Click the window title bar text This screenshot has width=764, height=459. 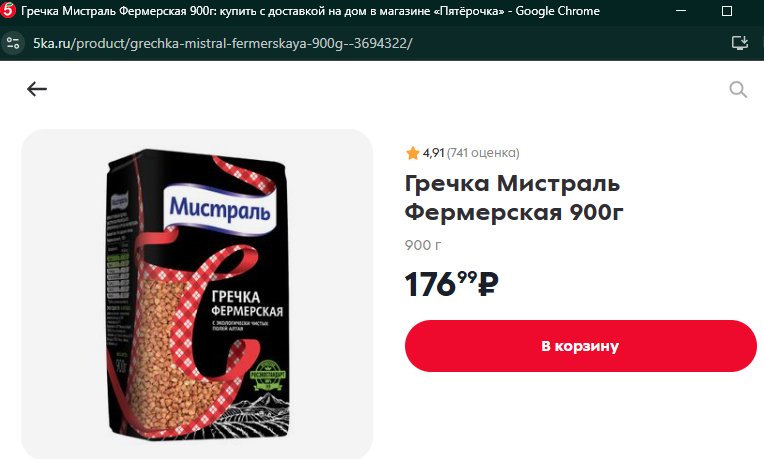pos(310,11)
